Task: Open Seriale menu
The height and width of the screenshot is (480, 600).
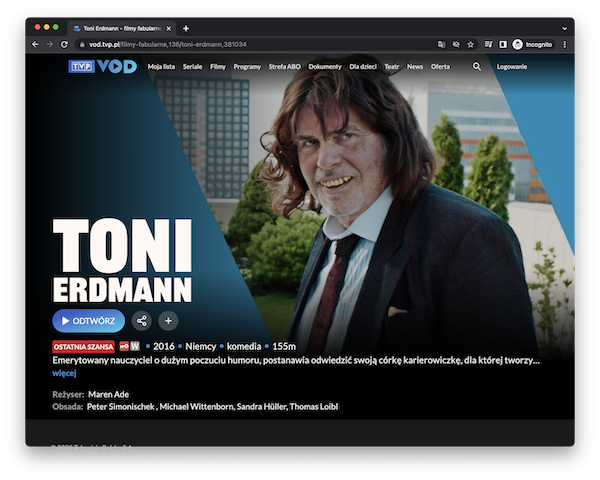Action: (x=192, y=67)
